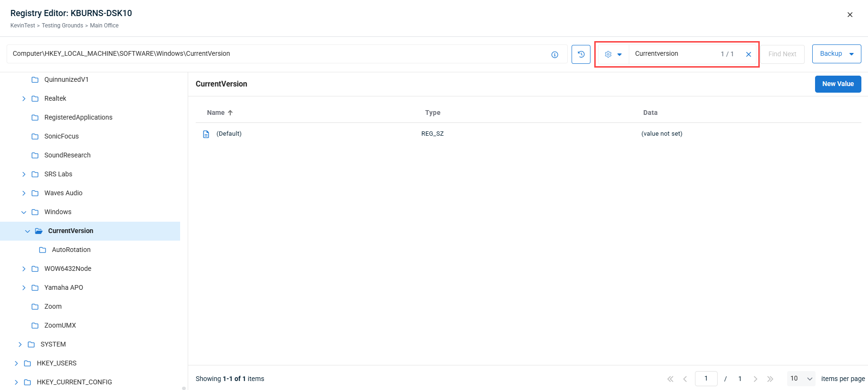Clear the Currentversion search text
The width and height of the screenshot is (868, 390).
pyautogui.click(x=748, y=54)
